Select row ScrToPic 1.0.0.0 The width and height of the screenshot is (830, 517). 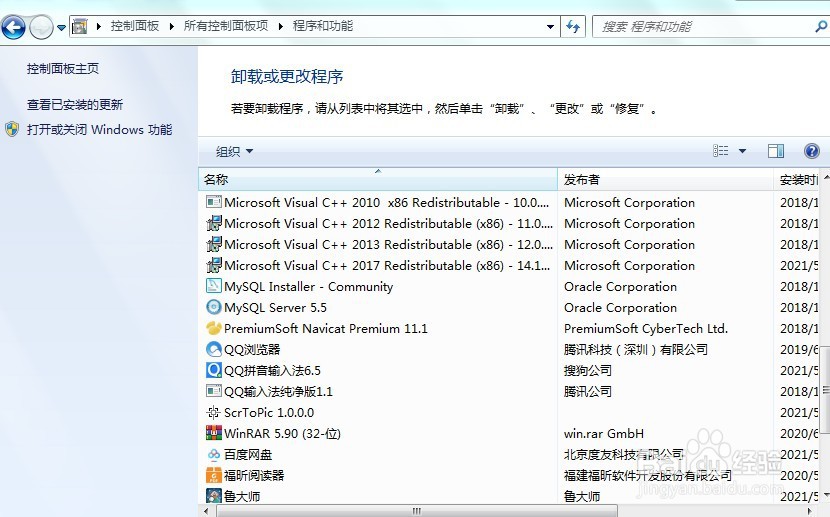508,412
